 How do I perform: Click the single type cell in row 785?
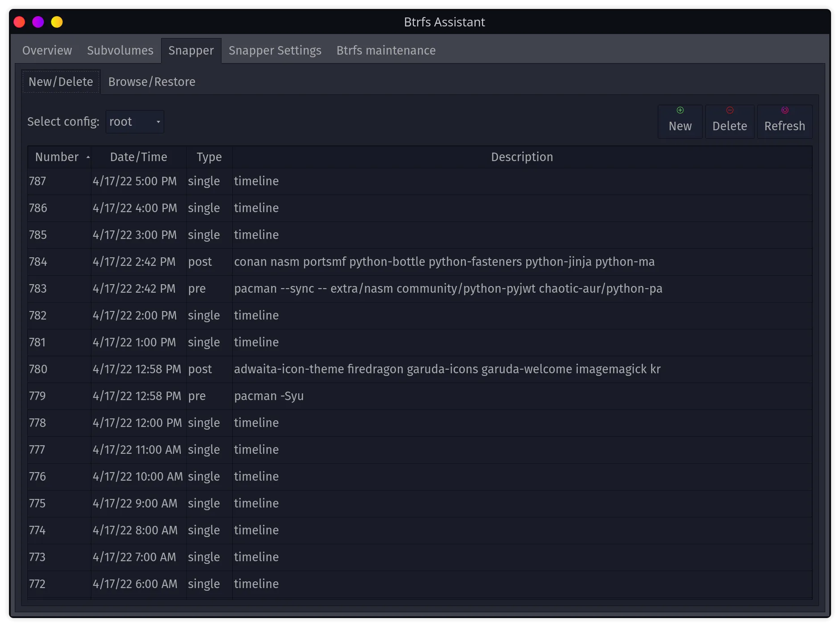209,235
